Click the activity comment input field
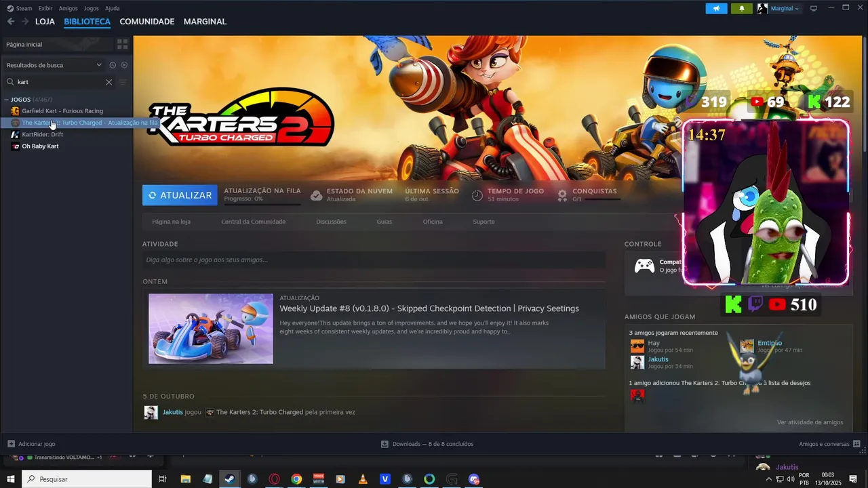868x488 pixels. click(374, 260)
